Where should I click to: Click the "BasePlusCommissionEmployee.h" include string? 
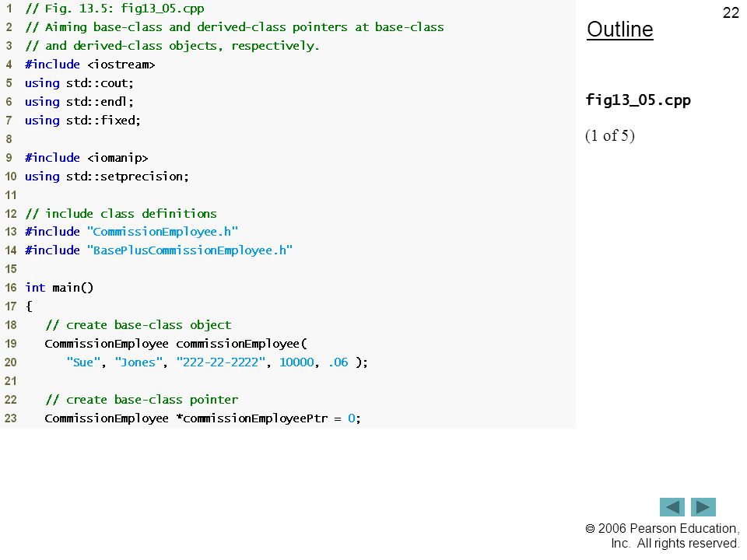click(x=190, y=250)
